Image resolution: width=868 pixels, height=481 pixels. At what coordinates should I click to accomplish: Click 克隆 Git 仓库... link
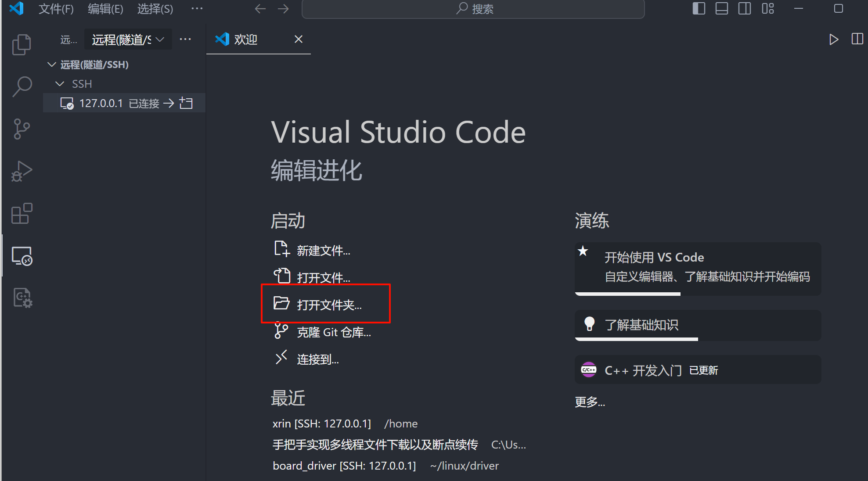(334, 332)
